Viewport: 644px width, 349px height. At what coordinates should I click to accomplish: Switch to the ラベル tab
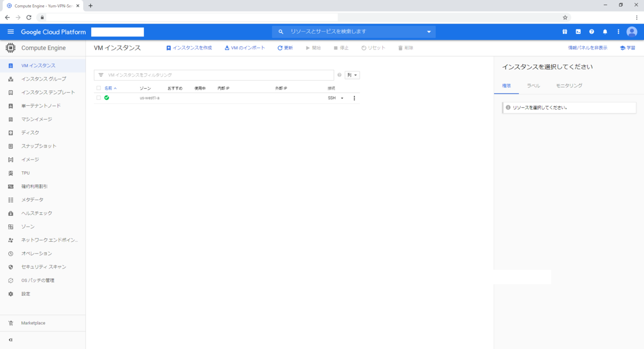click(x=533, y=86)
